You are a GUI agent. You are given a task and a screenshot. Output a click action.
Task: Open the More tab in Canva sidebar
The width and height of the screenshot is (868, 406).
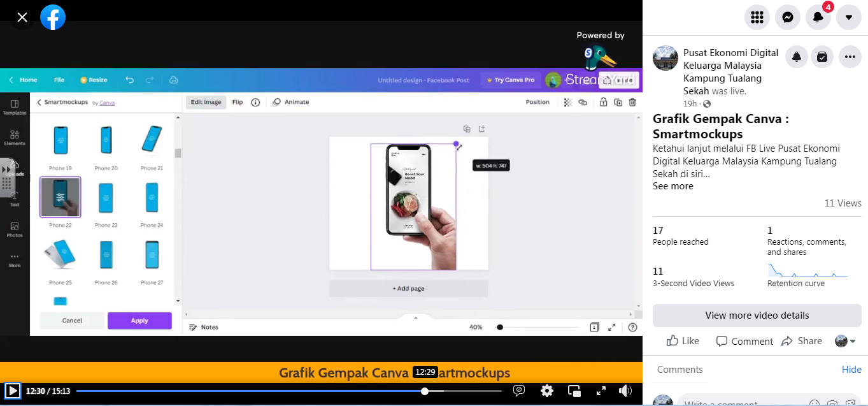pyautogui.click(x=15, y=260)
